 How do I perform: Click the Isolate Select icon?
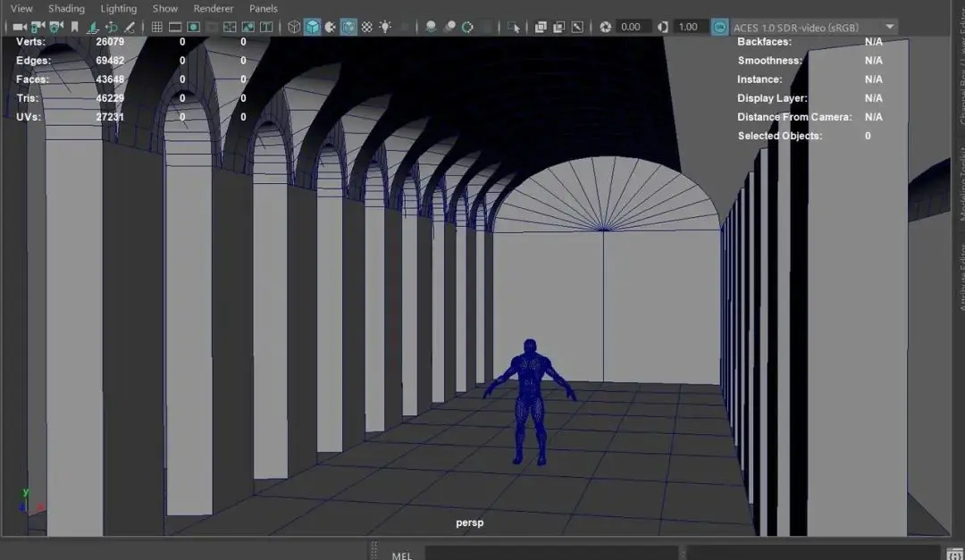coord(513,27)
